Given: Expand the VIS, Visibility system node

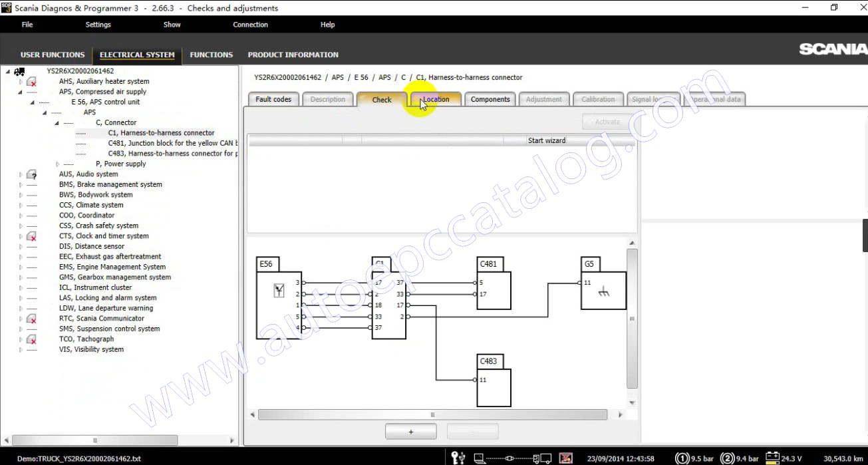Looking at the screenshot, I should point(21,350).
